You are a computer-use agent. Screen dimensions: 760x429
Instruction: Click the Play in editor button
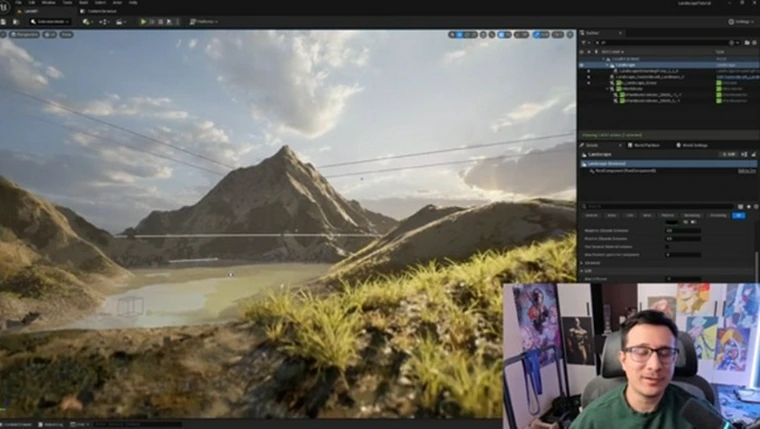[143, 21]
